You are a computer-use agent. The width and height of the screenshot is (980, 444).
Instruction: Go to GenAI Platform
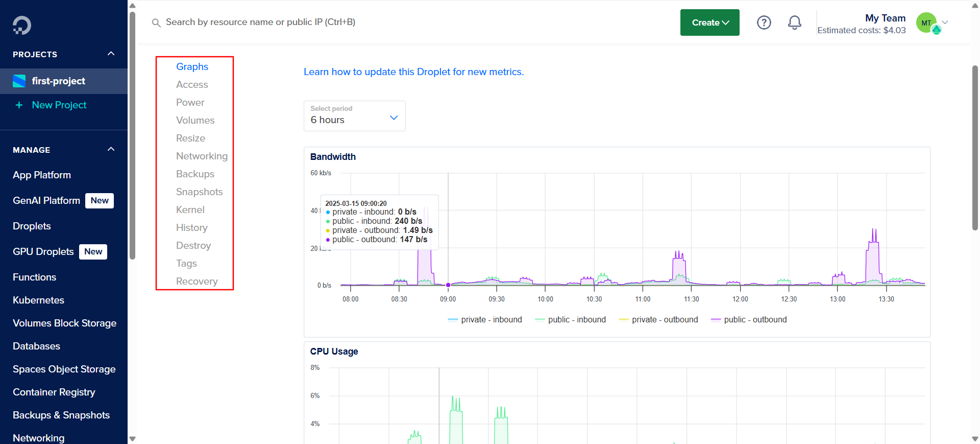coord(46,200)
